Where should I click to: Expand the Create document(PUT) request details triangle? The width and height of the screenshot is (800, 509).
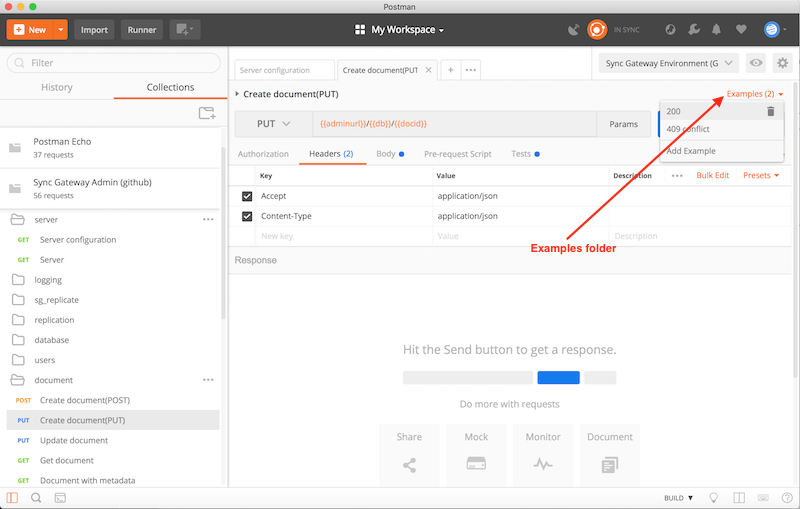click(x=237, y=94)
